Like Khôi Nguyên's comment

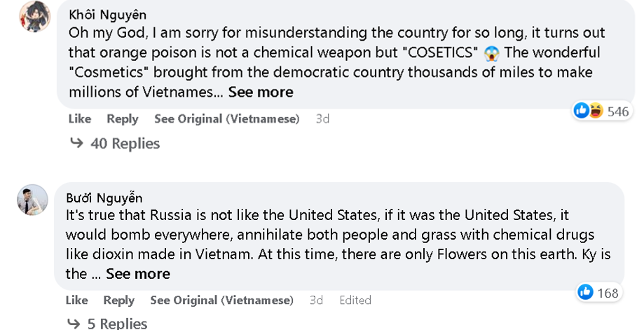click(x=80, y=119)
